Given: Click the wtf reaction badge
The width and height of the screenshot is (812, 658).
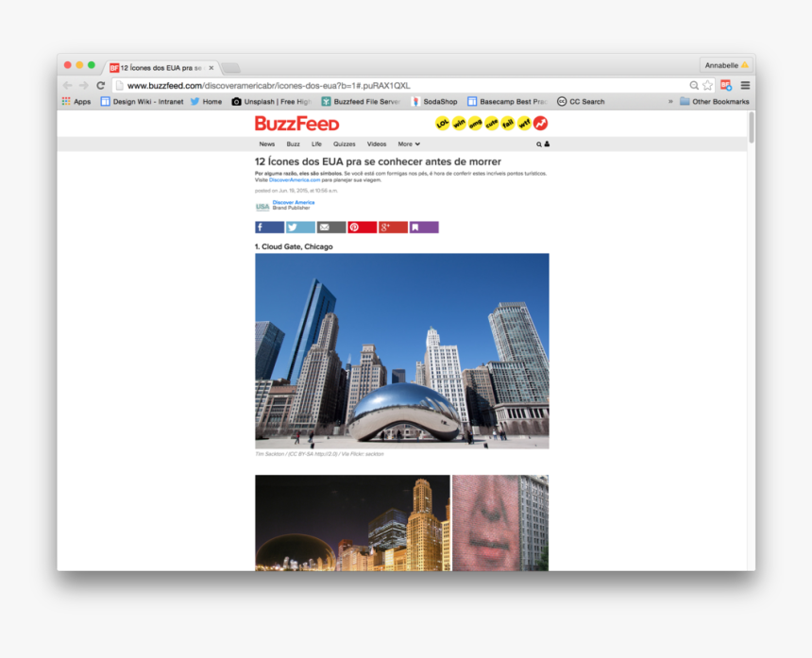Looking at the screenshot, I should coord(522,123).
